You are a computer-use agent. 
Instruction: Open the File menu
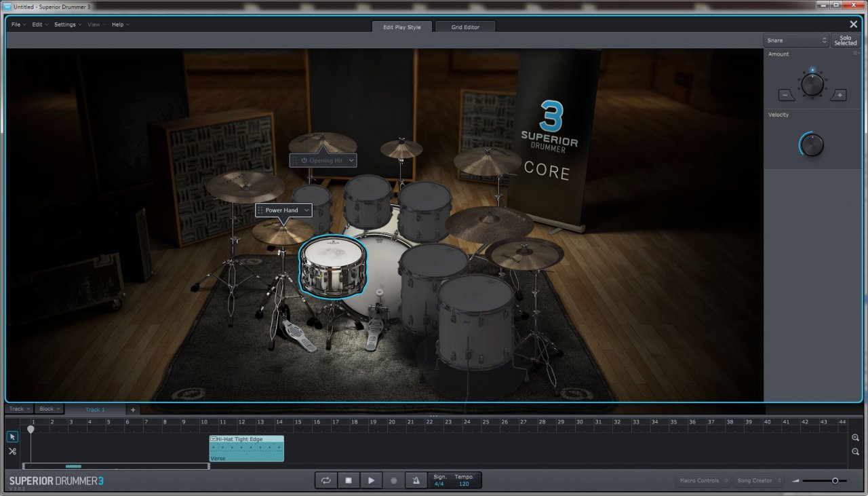pyautogui.click(x=18, y=24)
